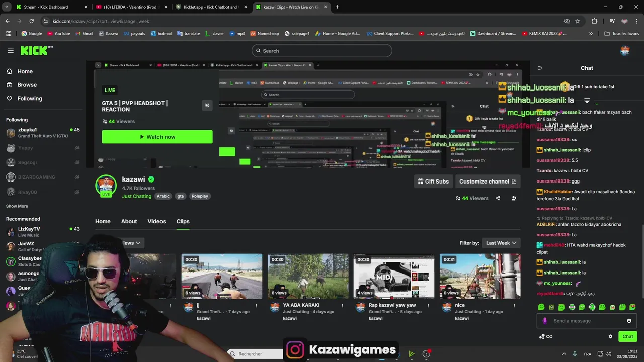
Task: Open LizKayTV in Recommended list
Action: 43,232
